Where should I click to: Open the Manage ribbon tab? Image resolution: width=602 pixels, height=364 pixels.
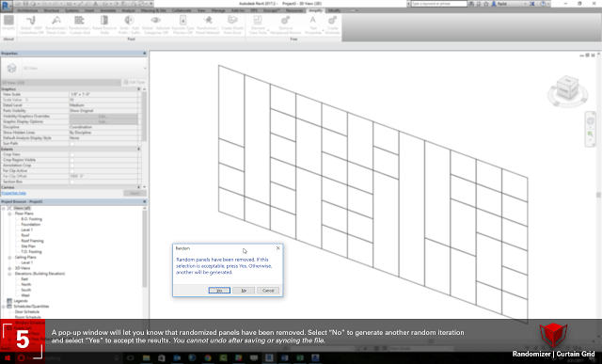click(218, 10)
